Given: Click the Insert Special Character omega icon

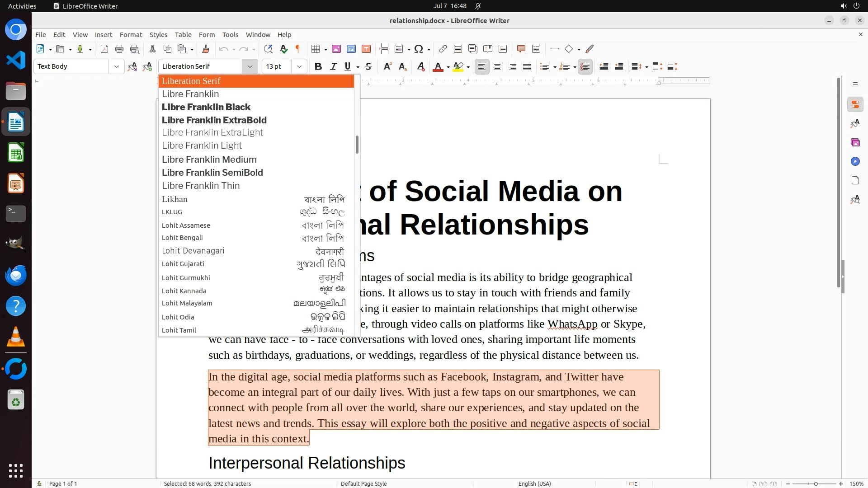Looking at the screenshot, I should 419,49.
